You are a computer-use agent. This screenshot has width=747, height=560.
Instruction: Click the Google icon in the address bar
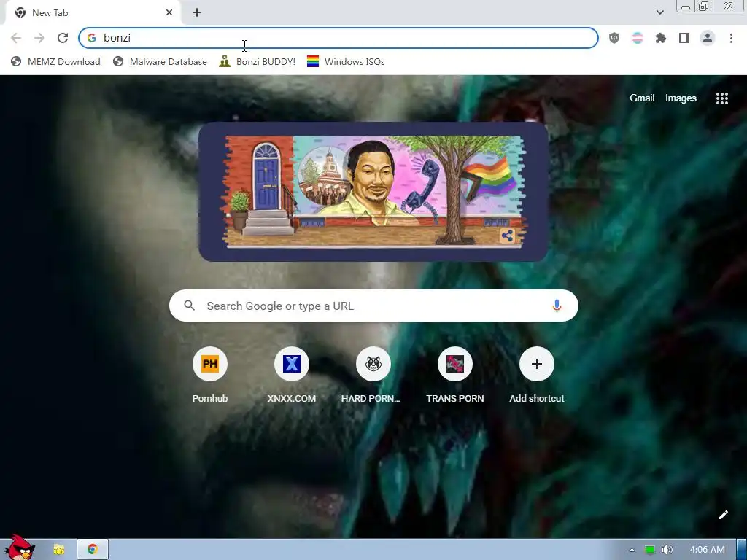tap(92, 38)
